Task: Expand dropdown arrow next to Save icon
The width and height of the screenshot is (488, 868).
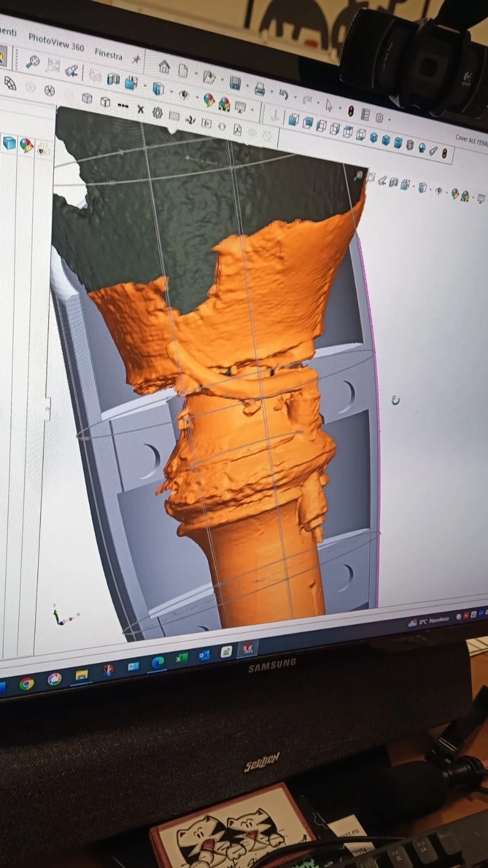Action: tap(247, 85)
